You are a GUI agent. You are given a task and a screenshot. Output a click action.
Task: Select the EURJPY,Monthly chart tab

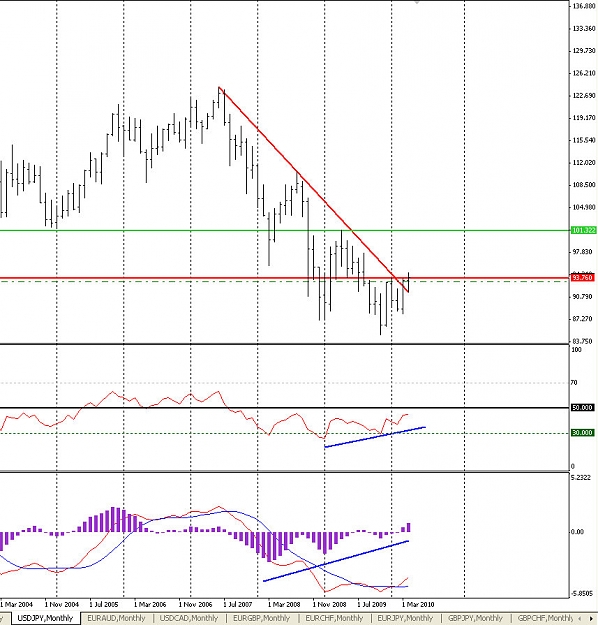click(405, 618)
